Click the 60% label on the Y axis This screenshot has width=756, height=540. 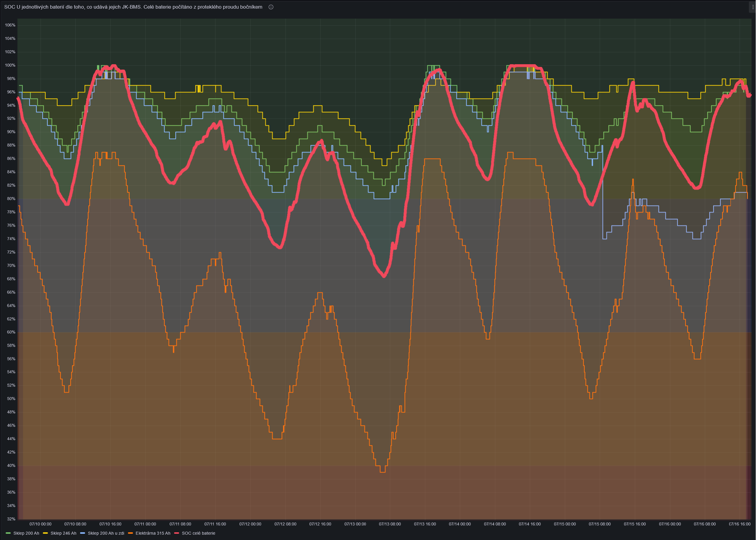tap(11, 332)
